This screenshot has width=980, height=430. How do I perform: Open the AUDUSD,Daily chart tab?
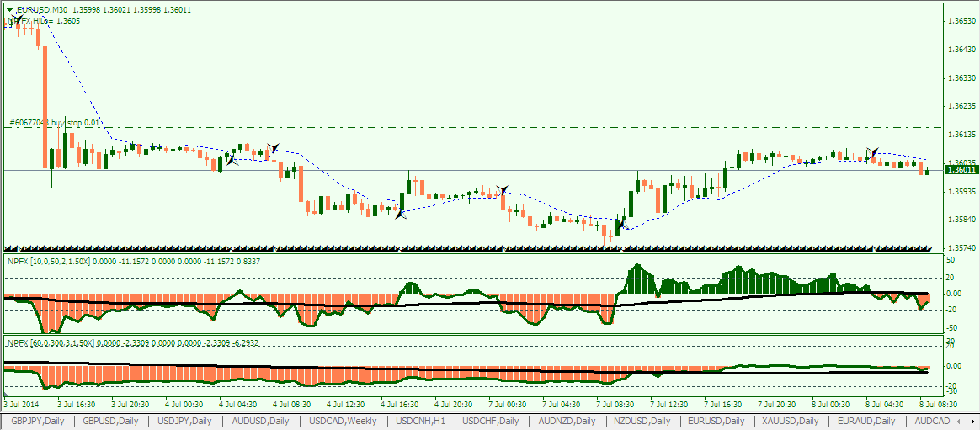point(260,422)
